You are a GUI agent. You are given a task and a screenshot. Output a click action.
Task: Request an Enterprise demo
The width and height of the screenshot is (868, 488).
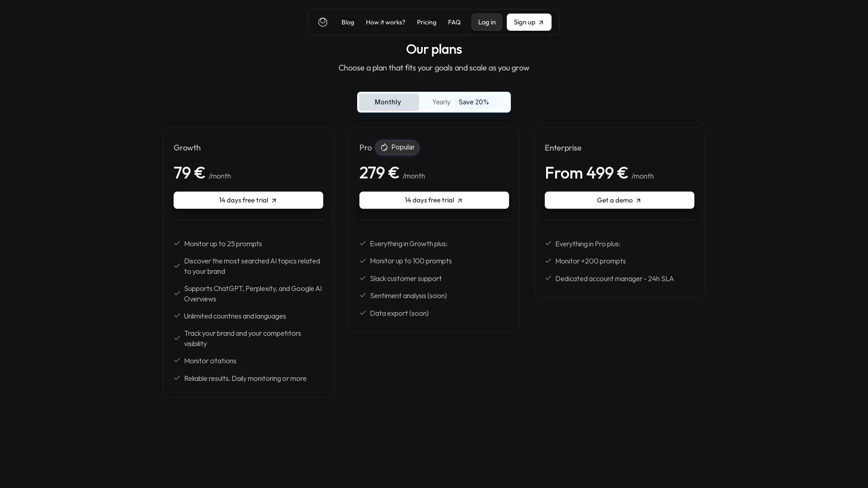coord(619,200)
